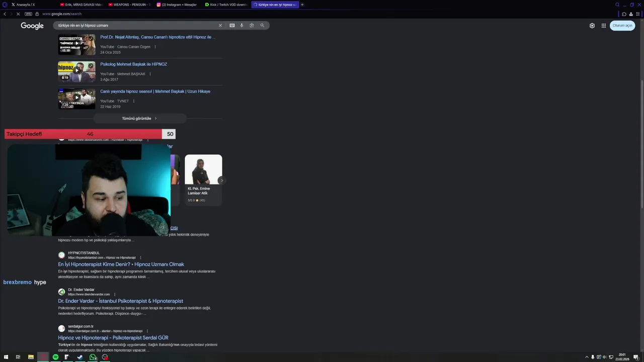Open the taskbar clock and date

click(622, 357)
